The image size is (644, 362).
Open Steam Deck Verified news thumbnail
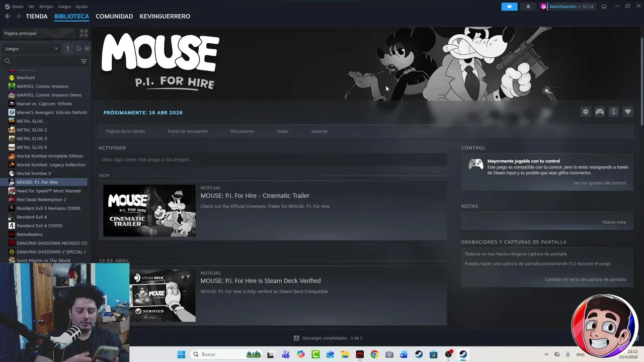163,296
